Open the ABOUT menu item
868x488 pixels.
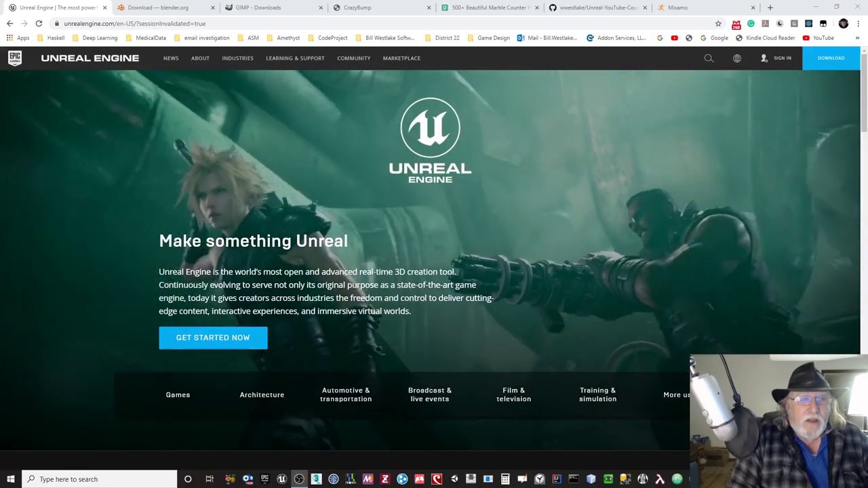pos(200,58)
